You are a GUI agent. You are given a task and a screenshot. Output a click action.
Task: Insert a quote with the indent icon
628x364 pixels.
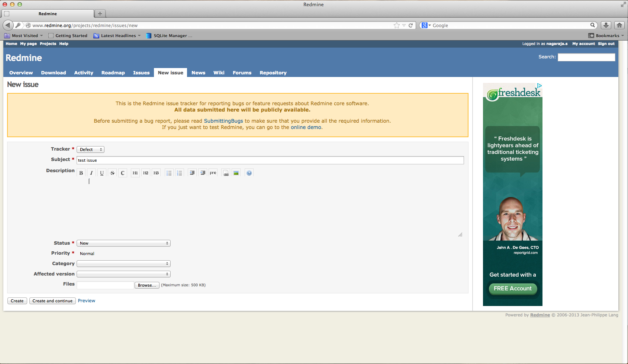(192, 173)
